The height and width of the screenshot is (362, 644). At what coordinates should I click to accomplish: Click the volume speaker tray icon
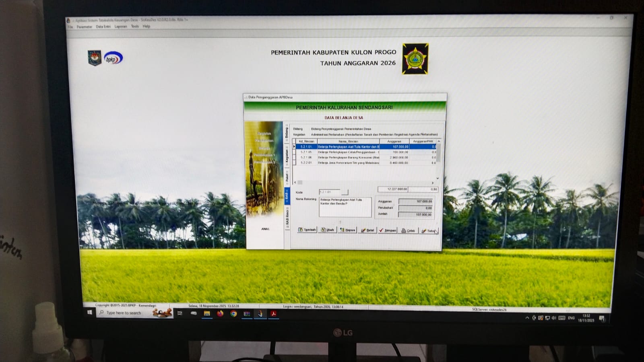[x=554, y=318]
